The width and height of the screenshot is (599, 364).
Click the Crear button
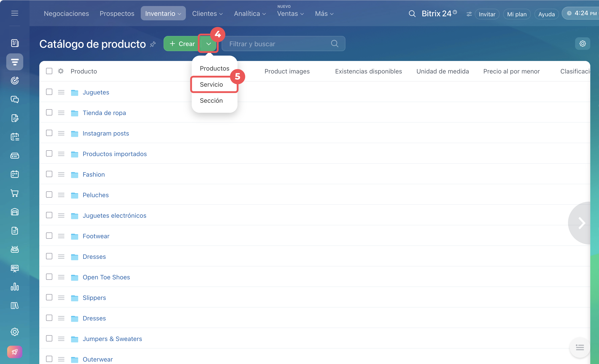tap(182, 44)
